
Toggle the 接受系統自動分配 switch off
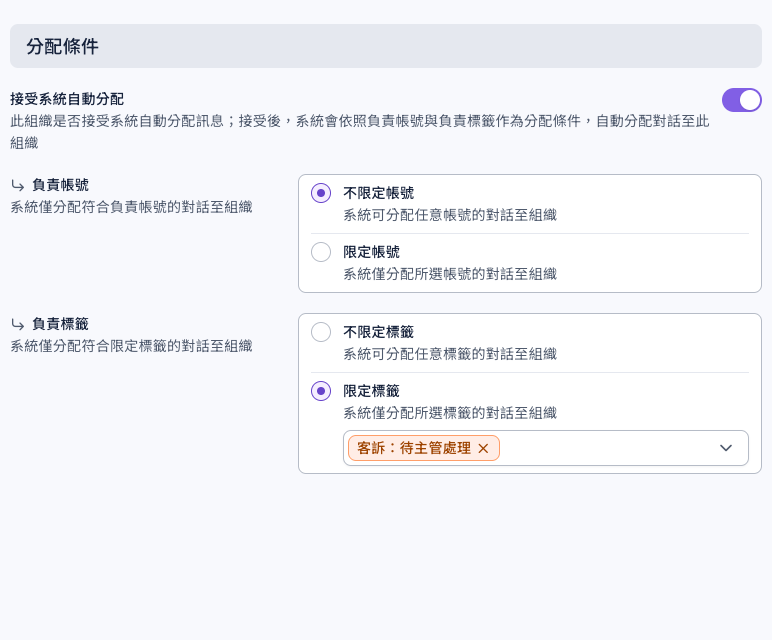(741, 100)
